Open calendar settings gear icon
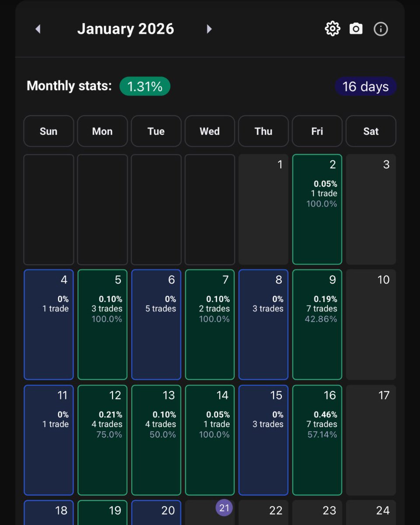The image size is (420, 525). point(332,29)
